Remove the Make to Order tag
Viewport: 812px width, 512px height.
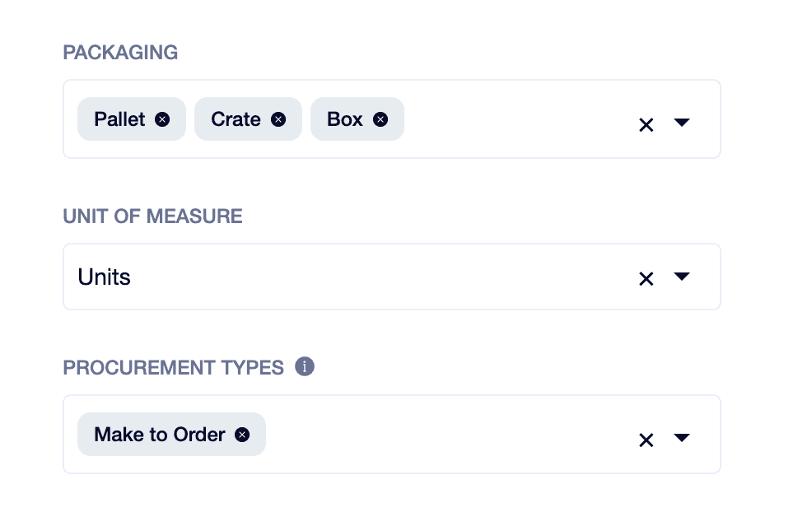(x=242, y=435)
